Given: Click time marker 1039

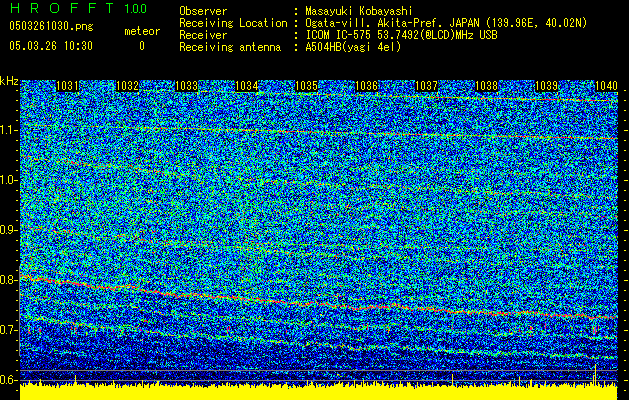Looking at the screenshot, I should pos(546,86).
